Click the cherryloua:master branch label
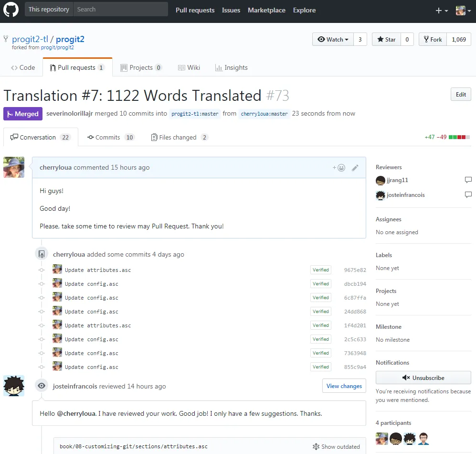This screenshot has height=454, width=476. (264, 114)
